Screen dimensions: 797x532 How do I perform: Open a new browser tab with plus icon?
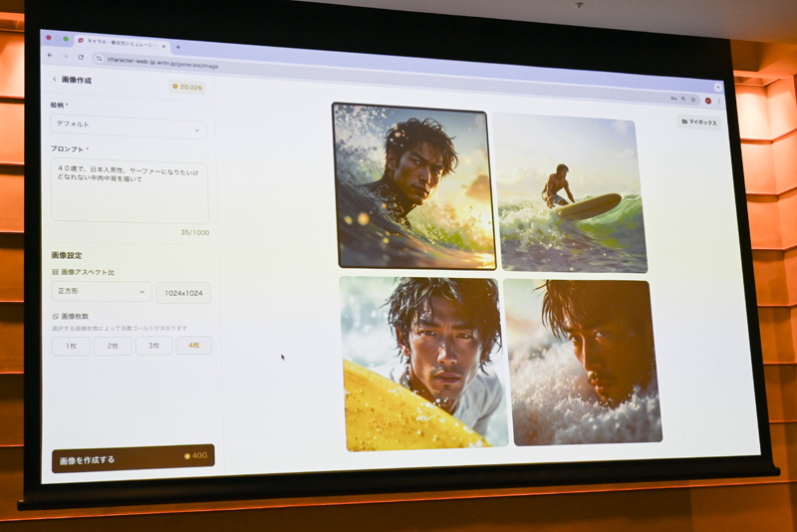[178, 46]
